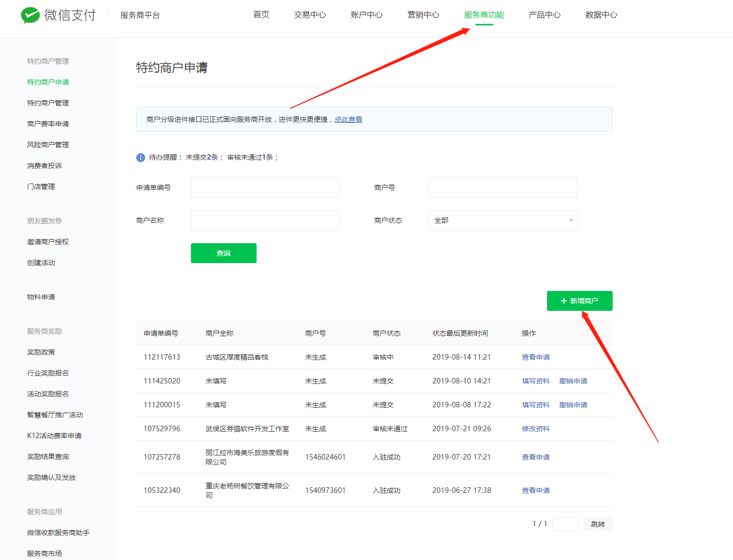The width and height of the screenshot is (733, 560).
Task: Click 查看申请 for 古城区厚度精品客栈
Action: [536, 357]
